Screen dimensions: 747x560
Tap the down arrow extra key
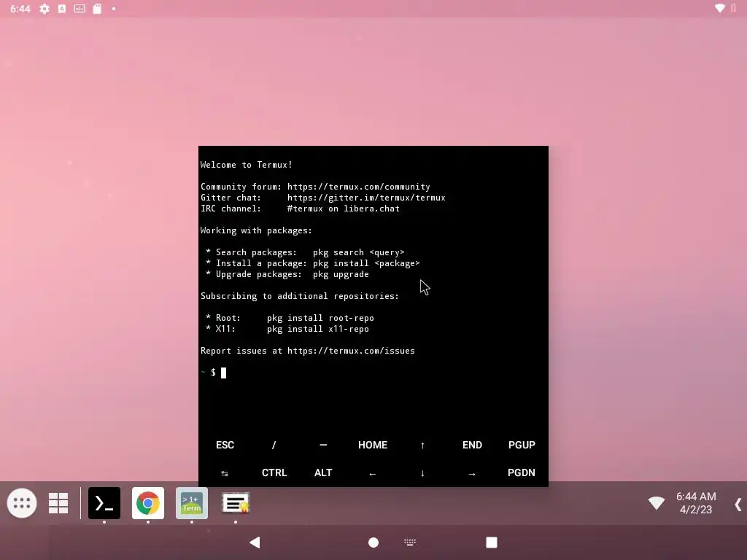click(422, 473)
